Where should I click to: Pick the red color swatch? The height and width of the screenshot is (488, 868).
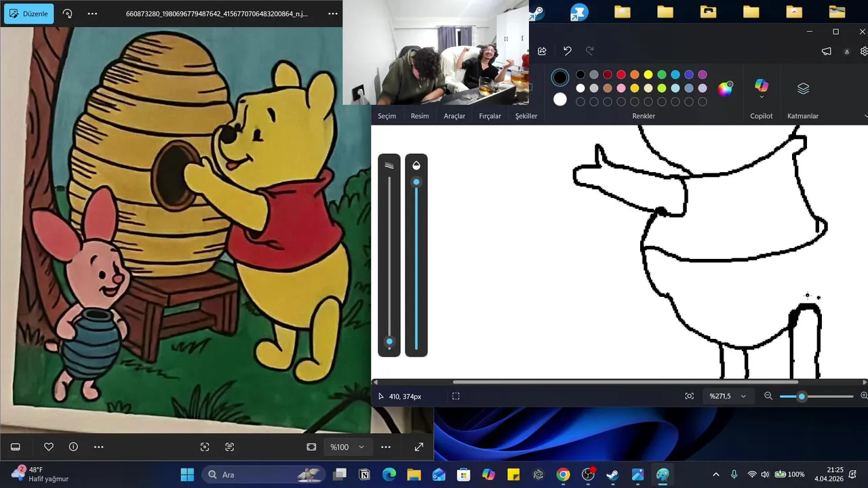point(621,75)
